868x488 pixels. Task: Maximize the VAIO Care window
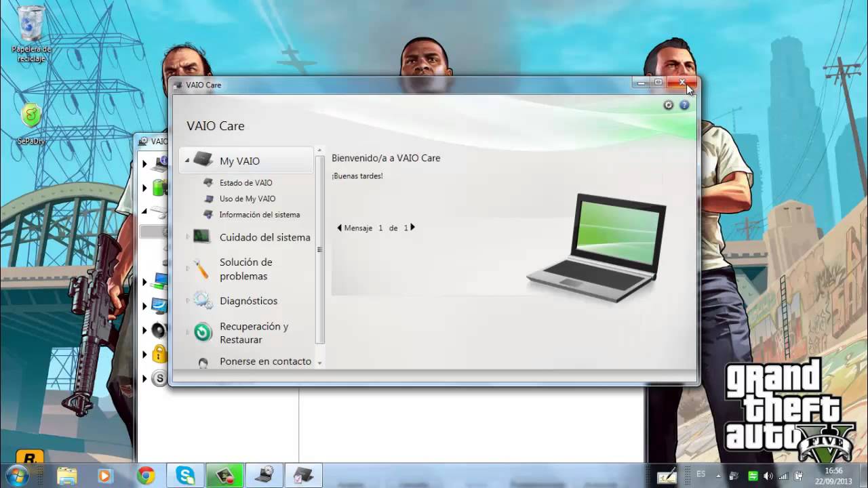point(658,83)
